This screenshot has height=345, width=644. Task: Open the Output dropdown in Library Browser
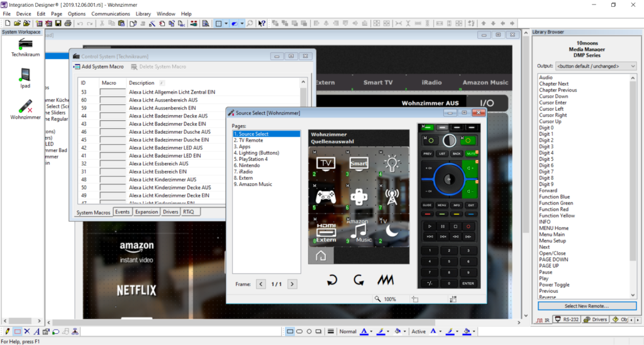click(596, 66)
